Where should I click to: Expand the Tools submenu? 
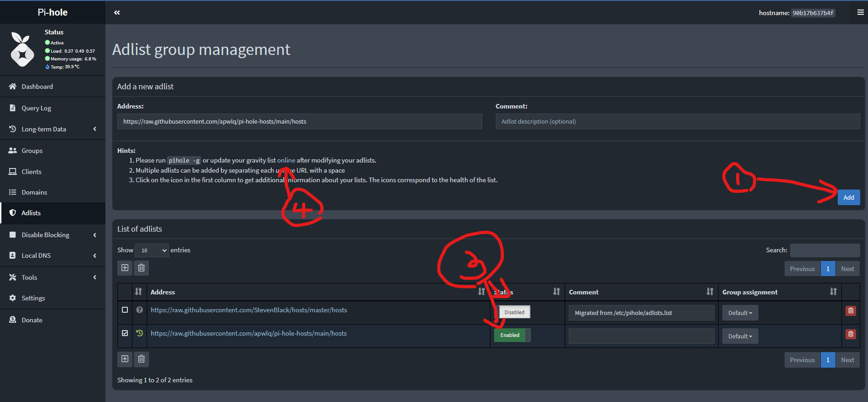pos(53,277)
